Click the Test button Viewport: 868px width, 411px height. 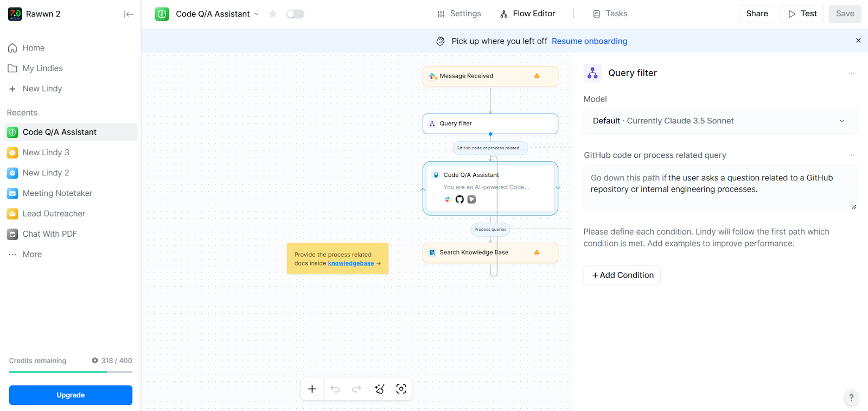802,14
